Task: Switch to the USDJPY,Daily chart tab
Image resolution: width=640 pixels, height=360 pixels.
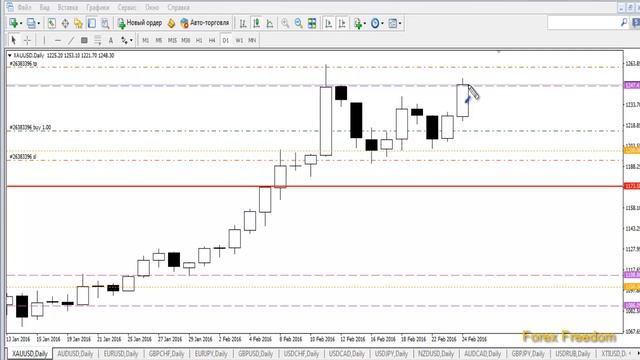Action: [x=391, y=353]
